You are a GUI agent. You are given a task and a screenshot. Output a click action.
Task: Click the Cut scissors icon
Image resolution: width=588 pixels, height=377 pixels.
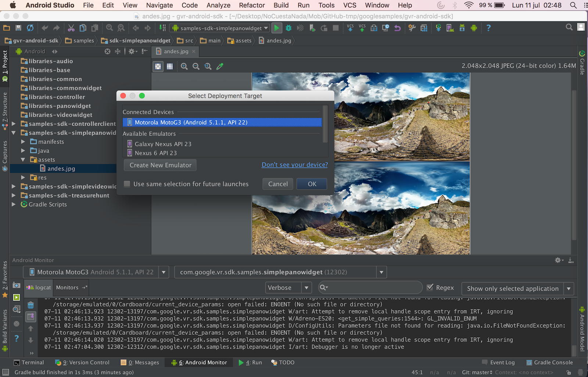[71, 28]
